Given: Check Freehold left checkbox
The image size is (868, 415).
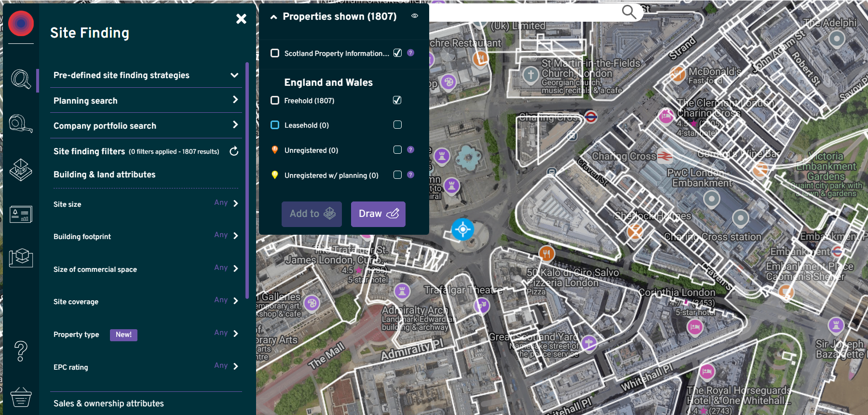Looking at the screenshot, I should coord(275,100).
